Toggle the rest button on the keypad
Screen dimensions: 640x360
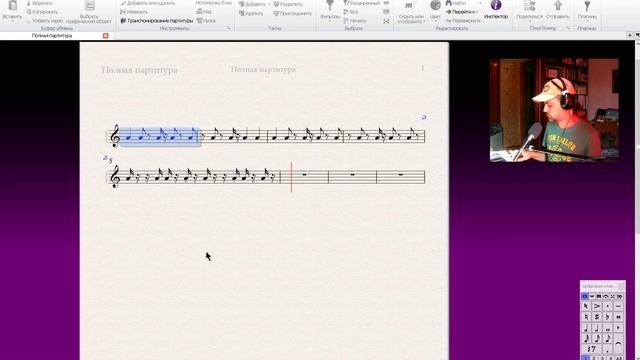point(591,349)
